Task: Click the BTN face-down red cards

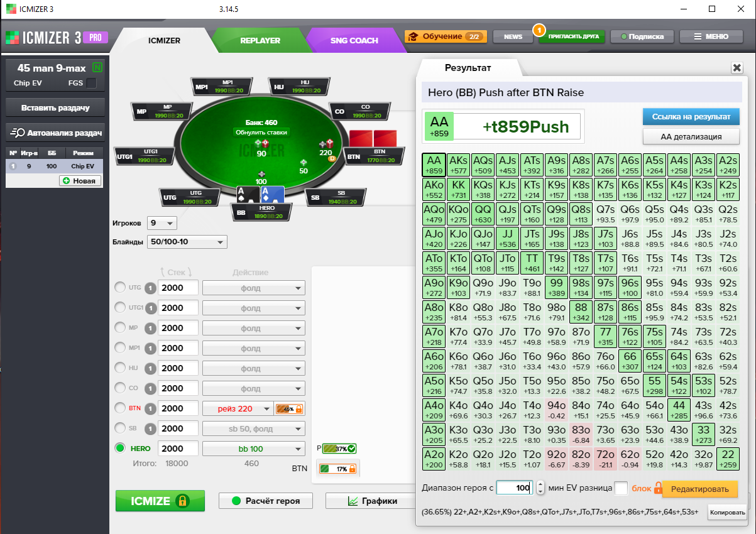Action: [x=373, y=138]
